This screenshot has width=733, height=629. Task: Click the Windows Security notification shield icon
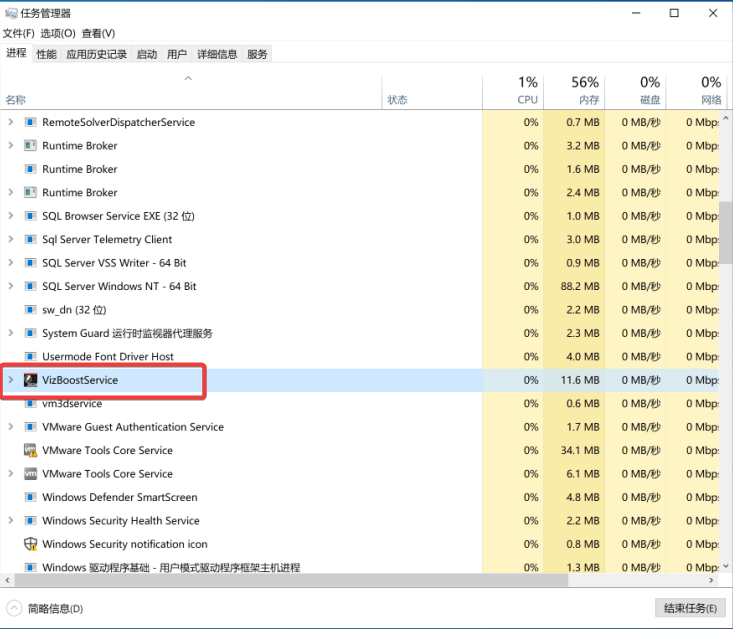[30, 544]
